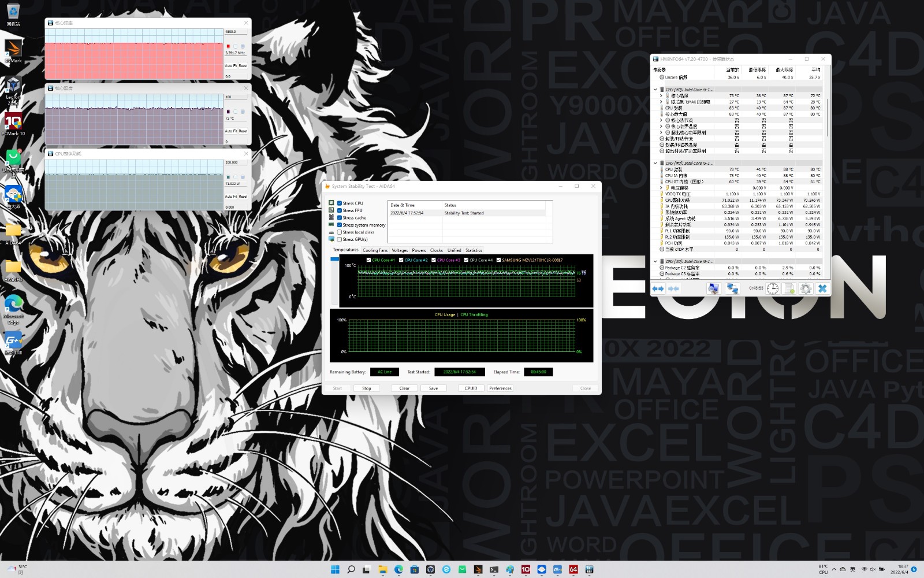This screenshot has width=924, height=578.
Task: Open Preferences in AIDA64
Action: click(500, 388)
